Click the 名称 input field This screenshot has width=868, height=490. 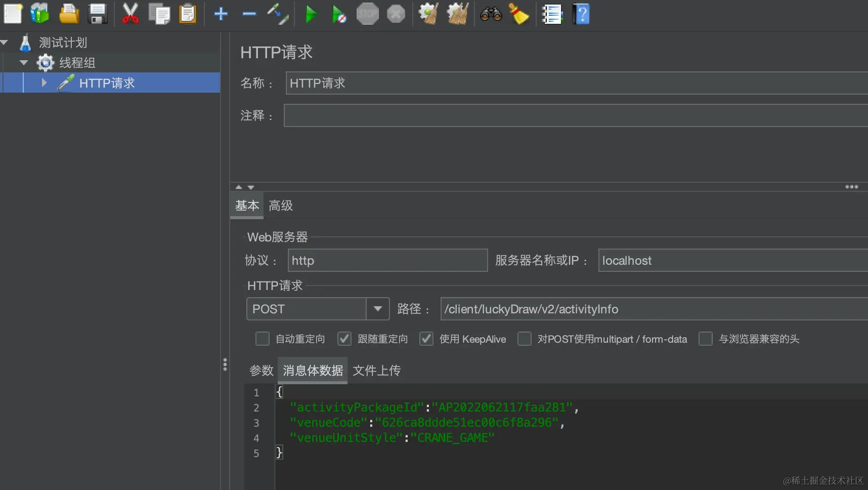click(577, 83)
